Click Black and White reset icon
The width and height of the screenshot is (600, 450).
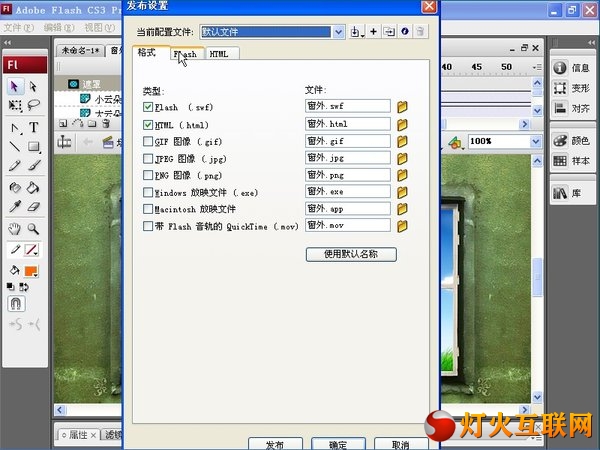pos(11,287)
